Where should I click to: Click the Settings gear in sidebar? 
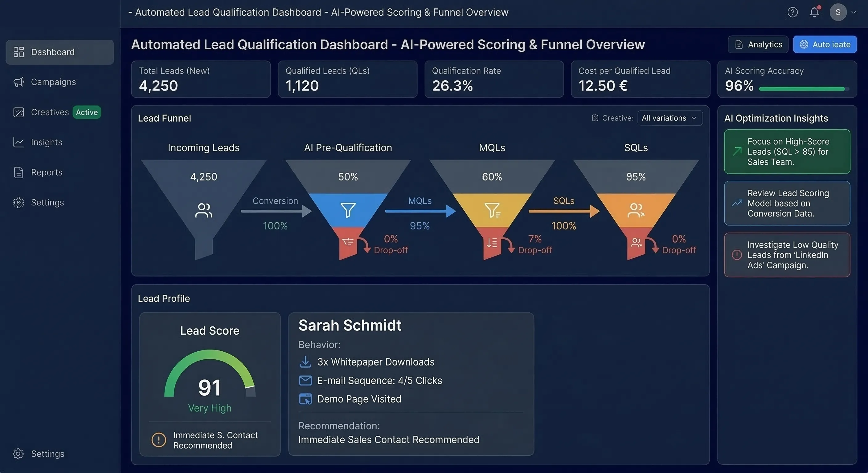pyautogui.click(x=18, y=202)
